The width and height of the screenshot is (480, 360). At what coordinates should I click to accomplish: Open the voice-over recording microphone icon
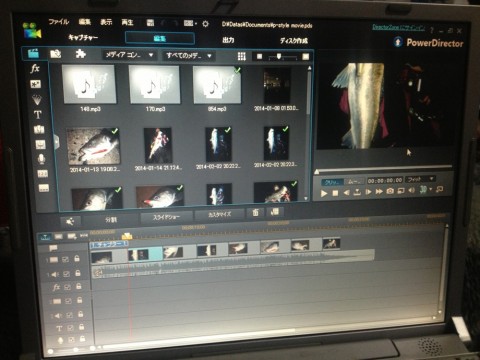pyautogui.click(x=41, y=159)
